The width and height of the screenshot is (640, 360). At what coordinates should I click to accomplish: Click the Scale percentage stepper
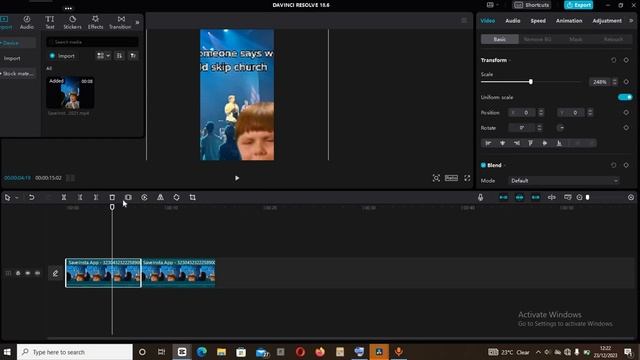[x=615, y=82]
